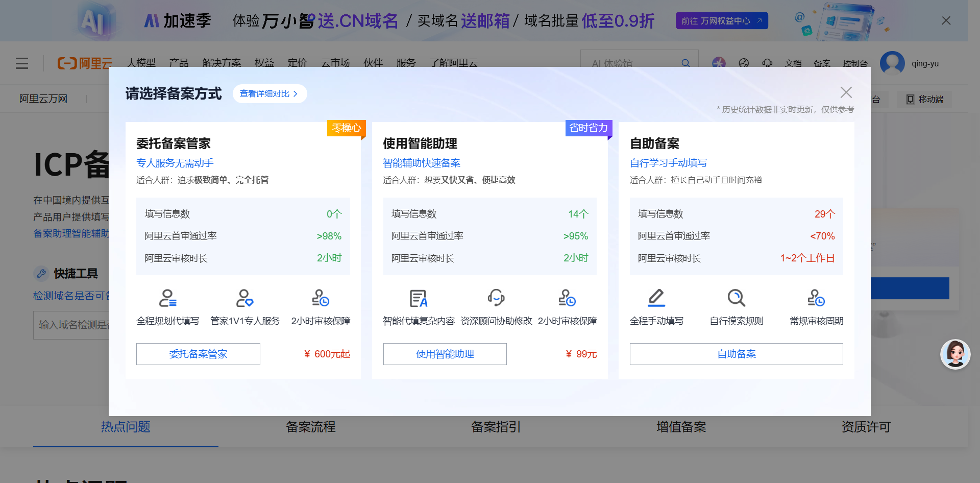Screen dimensions: 980x483
Task: Click the 管家1V1专人服务 icon
Action: coord(244,298)
